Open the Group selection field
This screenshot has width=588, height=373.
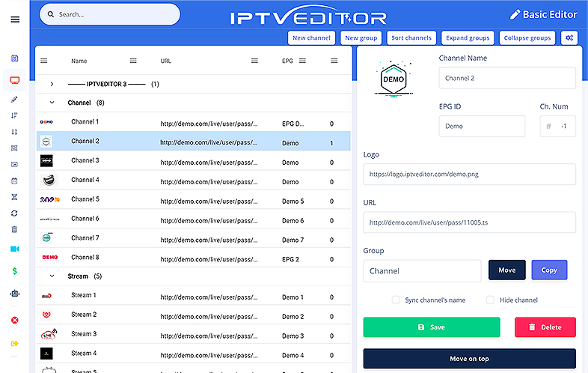[422, 271]
